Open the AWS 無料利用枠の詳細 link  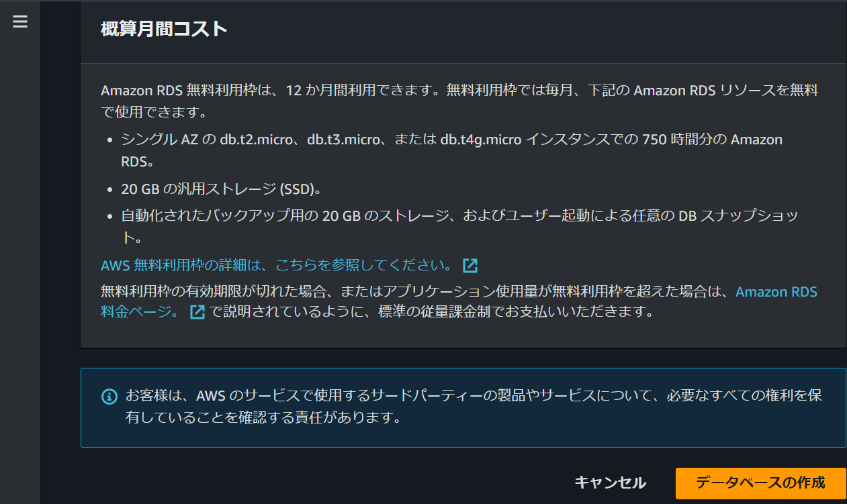pyautogui.click(x=277, y=265)
